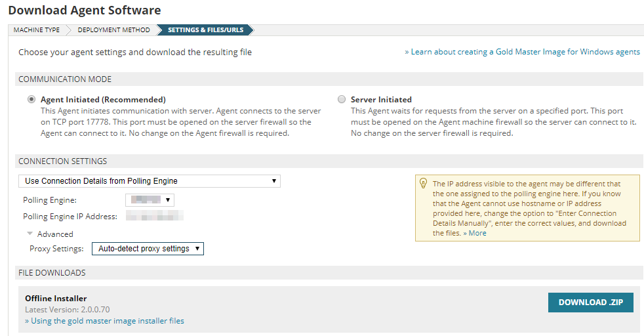Open Using the gold master image installer files

click(104, 321)
